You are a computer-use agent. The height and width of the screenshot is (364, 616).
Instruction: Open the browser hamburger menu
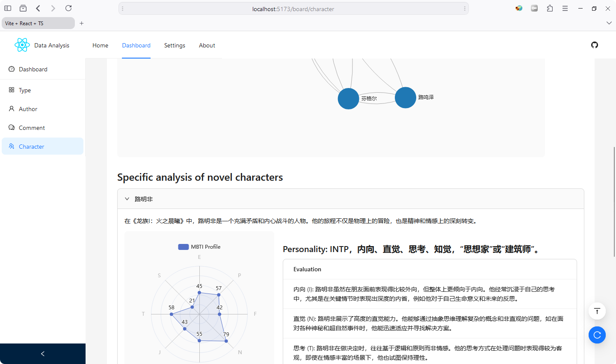pyautogui.click(x=565, y=8)
